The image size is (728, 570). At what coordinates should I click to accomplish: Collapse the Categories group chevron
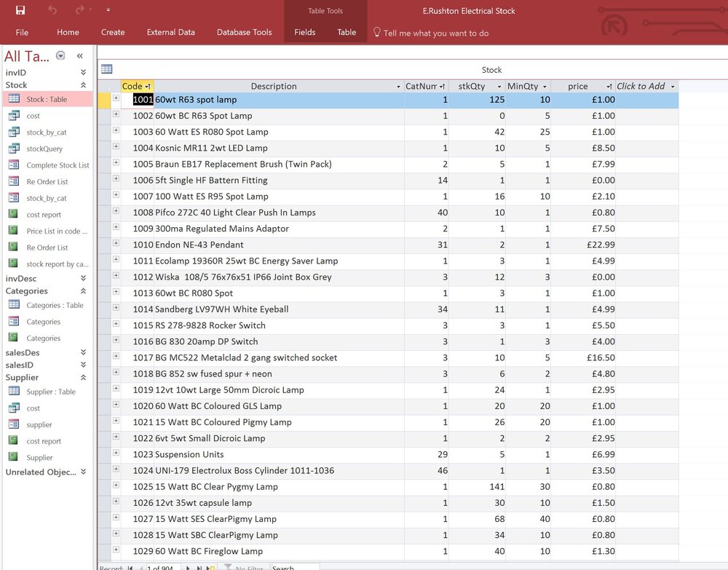pos(83,291)
